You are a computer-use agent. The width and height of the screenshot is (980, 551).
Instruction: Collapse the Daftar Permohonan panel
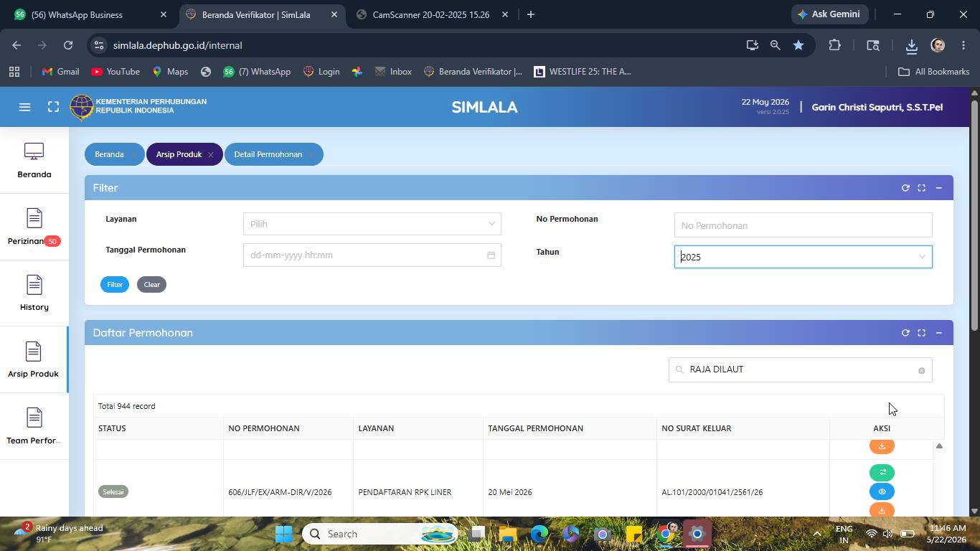pyautogui.click(x=938, y=333)
